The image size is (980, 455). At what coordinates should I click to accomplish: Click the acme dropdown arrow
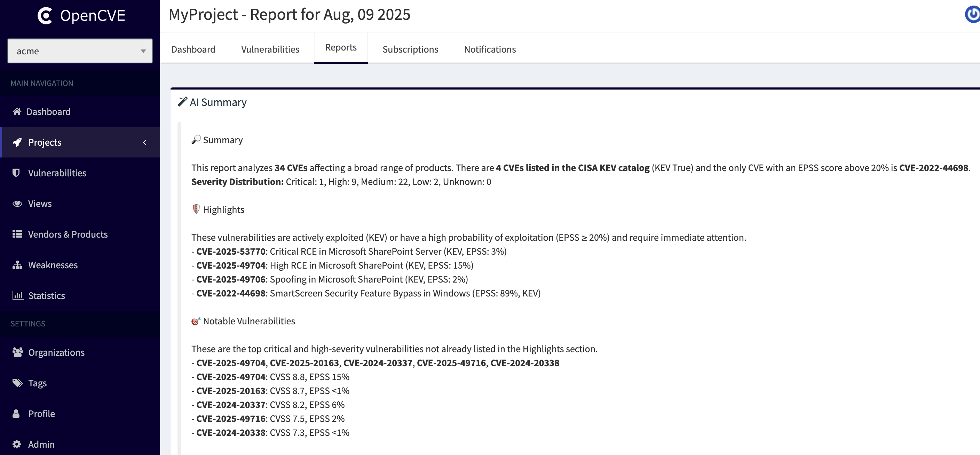tap(143, 51)
